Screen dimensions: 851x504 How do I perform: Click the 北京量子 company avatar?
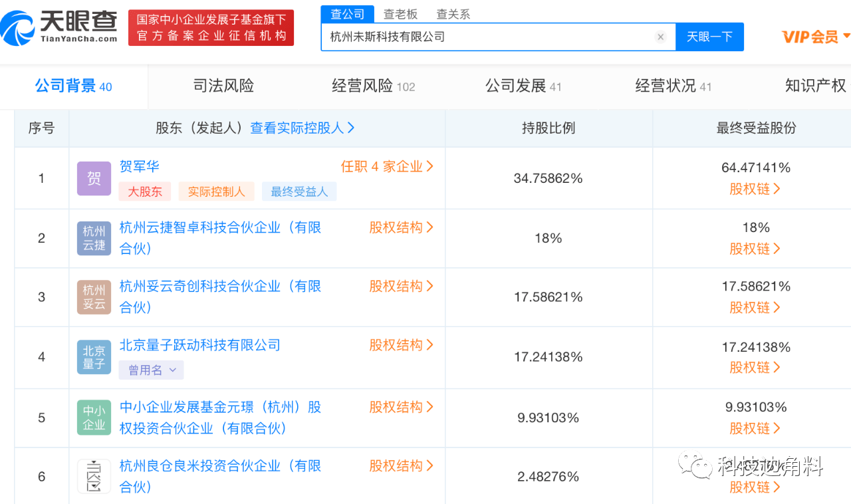pyautogui.click(x=94, y=357)
